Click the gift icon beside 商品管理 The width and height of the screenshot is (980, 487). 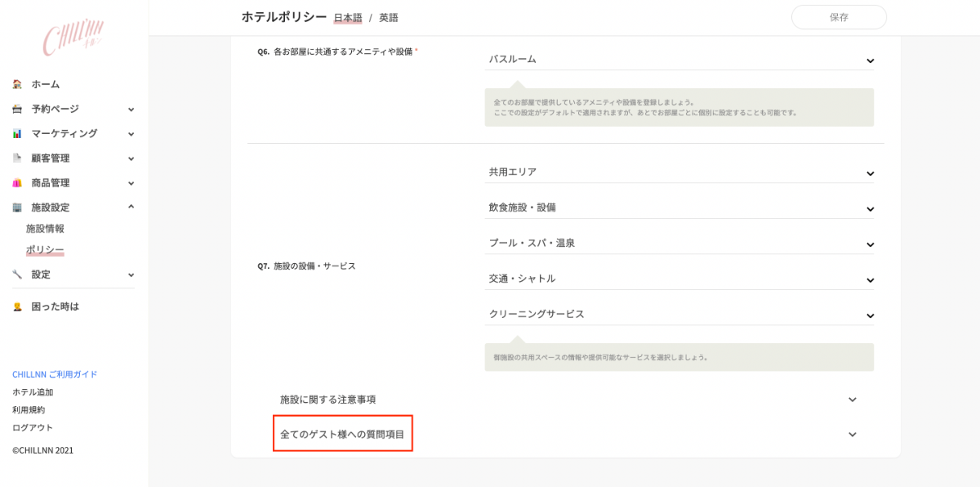[x=17, y=183]
